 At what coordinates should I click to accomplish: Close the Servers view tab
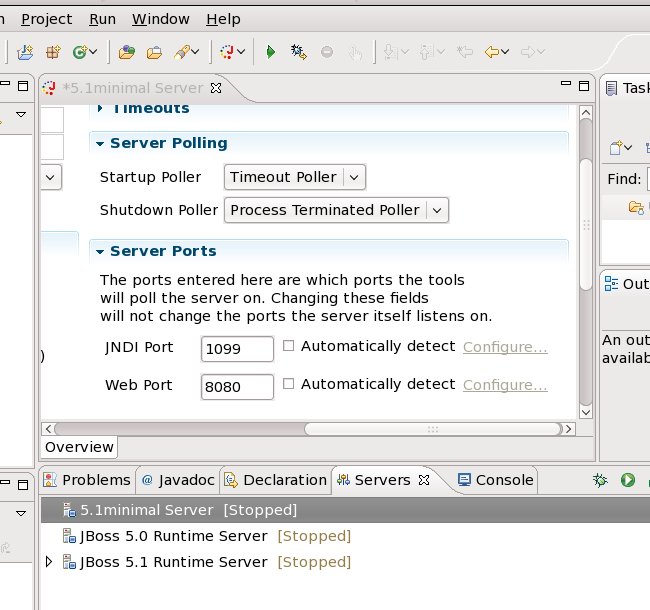tap(424, 480)
